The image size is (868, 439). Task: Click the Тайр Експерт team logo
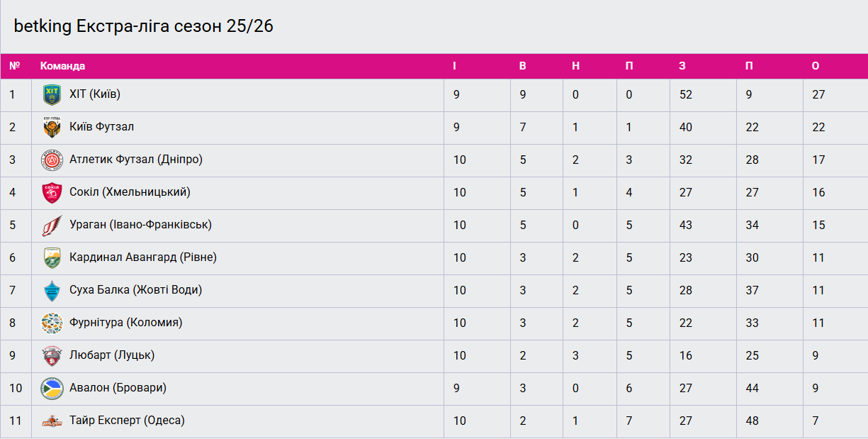pos(52,421)
